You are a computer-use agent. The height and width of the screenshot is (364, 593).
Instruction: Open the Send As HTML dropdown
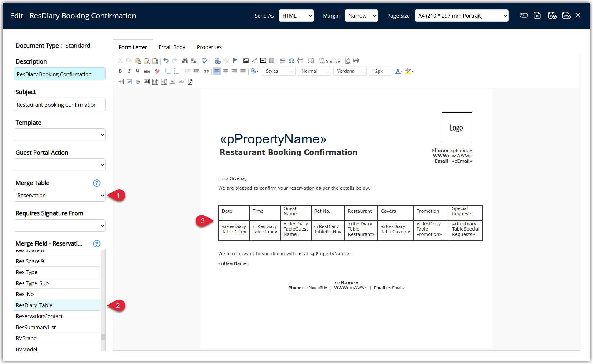point(296,16)
